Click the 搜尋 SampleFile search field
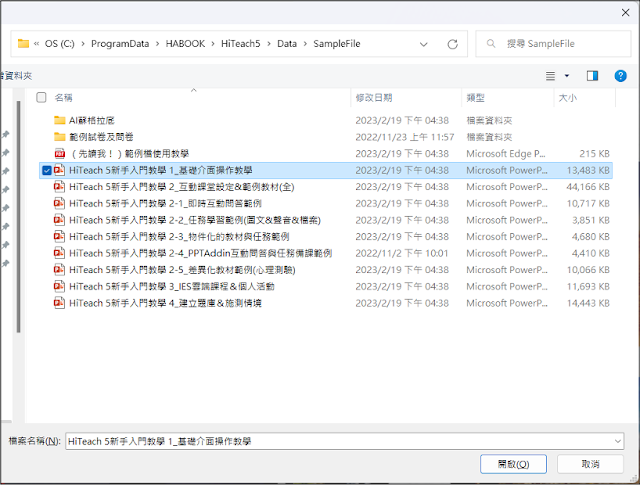The height and width of the screenshot is (485, 640). [553, 44]
